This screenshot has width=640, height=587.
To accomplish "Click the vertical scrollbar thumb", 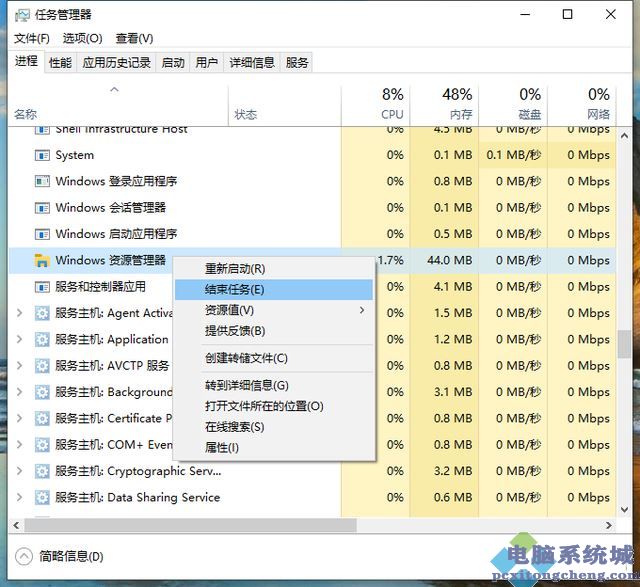I will coord(624,344).
